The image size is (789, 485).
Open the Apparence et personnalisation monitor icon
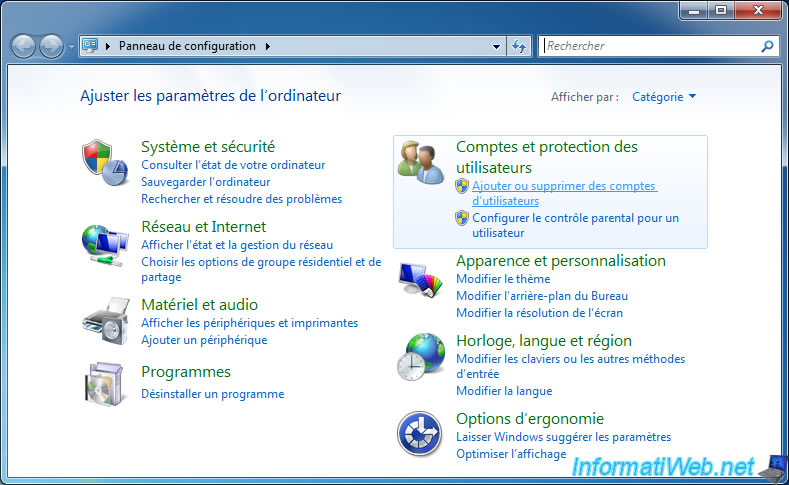pyautogui.click(x=421, y=280)
